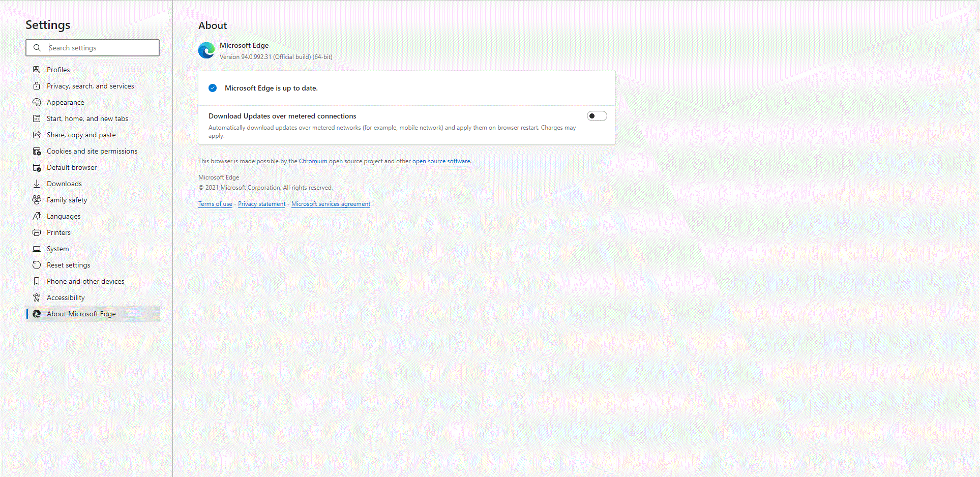This screenshot has width=980, height=477.
Task: Open Printers settings
Action: click(93, 232)
